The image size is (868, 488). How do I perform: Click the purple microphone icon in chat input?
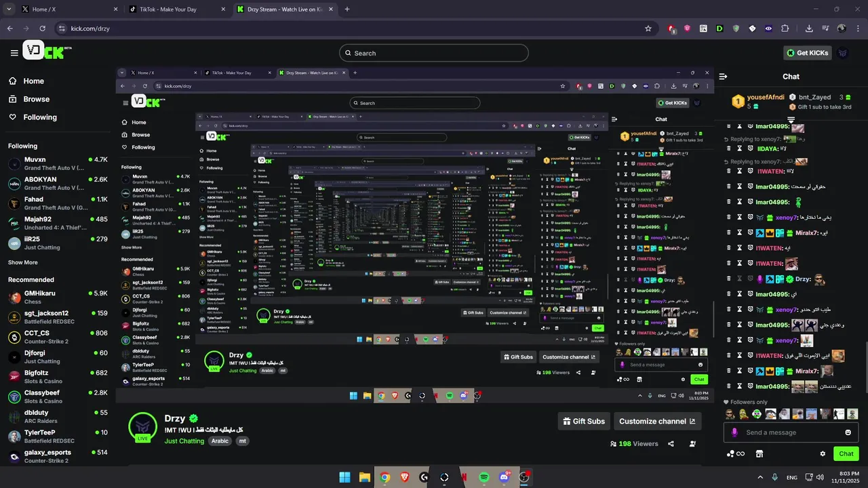[x=734, y=432]
